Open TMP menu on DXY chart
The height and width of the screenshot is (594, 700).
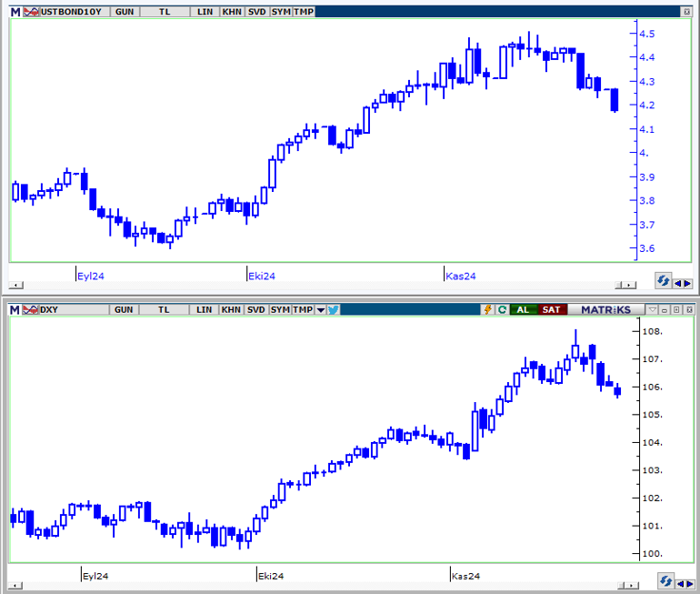coord(302,310)
